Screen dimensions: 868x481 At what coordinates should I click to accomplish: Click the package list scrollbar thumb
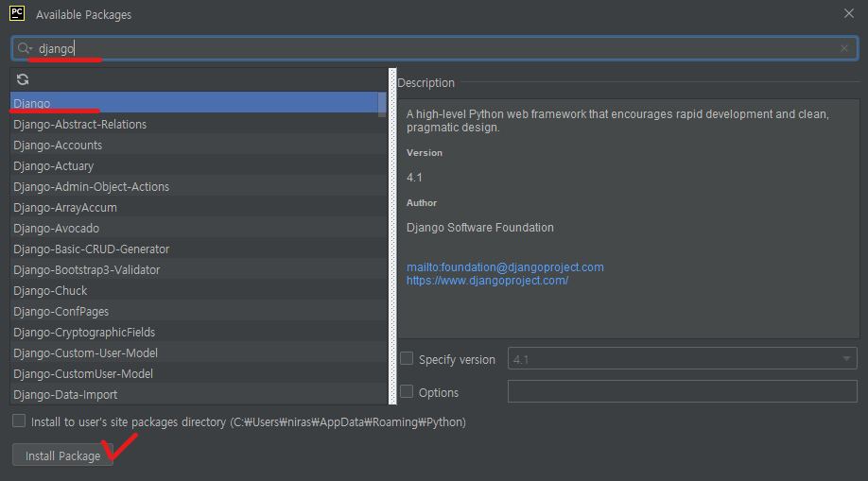[x=382, y=105]
